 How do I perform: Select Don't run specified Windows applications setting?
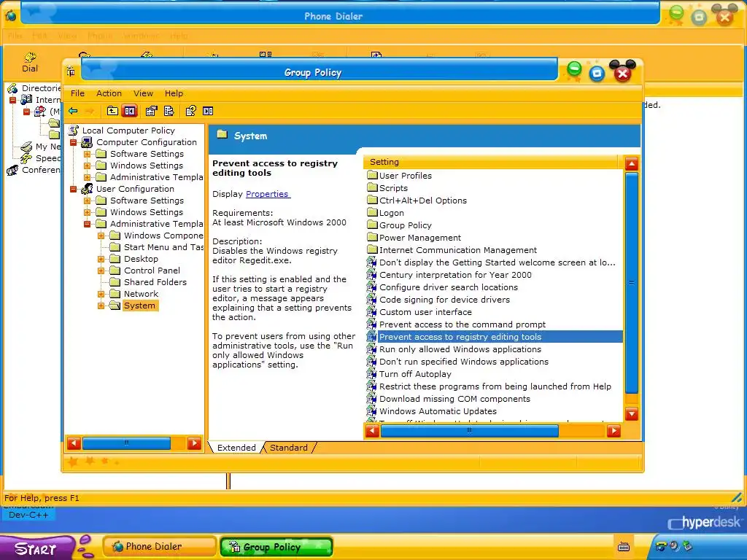tap(463, 362)
